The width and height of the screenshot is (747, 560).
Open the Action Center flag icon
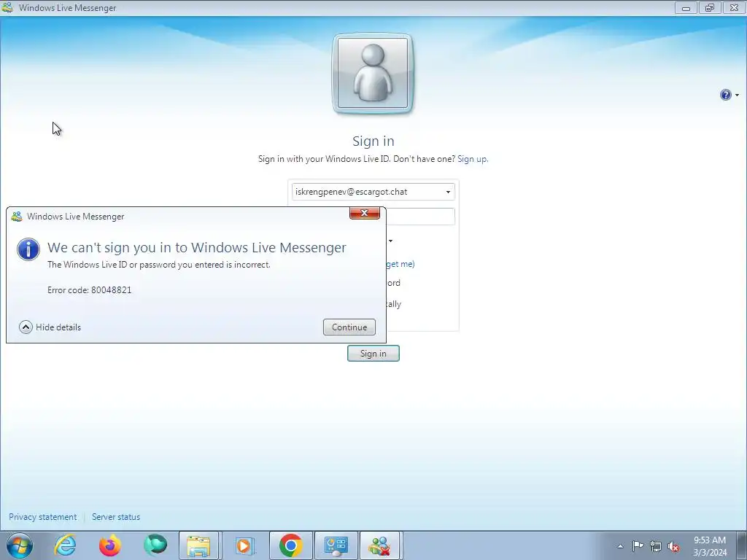(x=638, y=545)
